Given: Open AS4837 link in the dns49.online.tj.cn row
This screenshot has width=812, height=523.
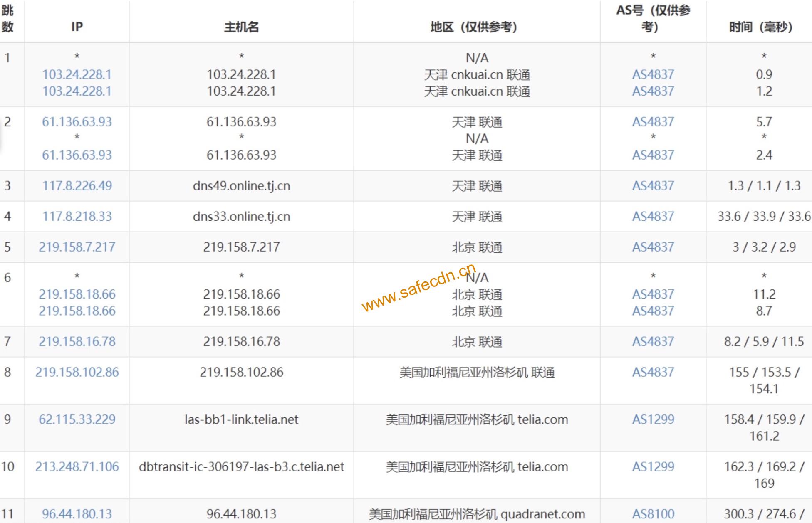Looking at the screenshot, I should tap(653, 185).
